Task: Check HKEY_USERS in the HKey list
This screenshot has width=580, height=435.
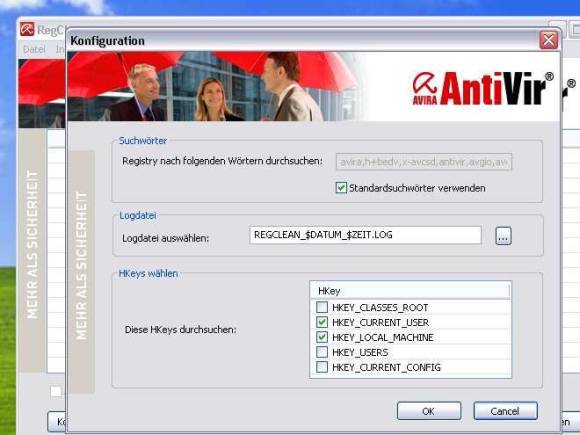Action: pyautogui.click(x=322, y=352)
